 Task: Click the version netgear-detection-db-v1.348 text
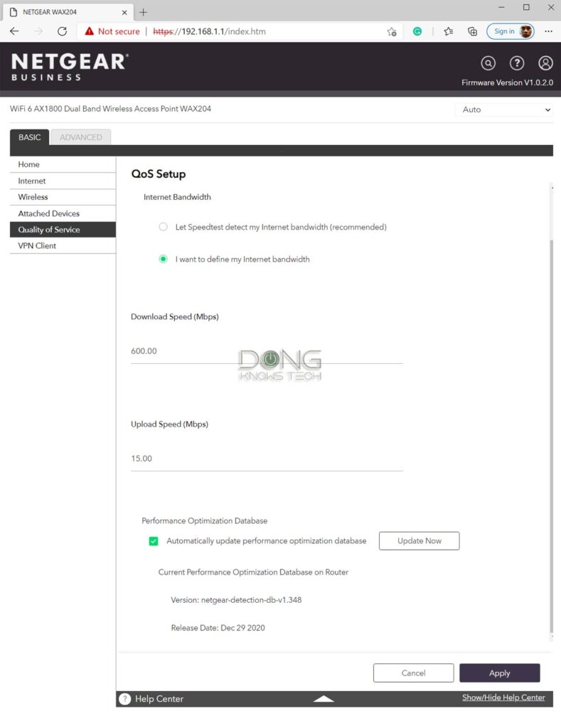[x=236, y=600]
